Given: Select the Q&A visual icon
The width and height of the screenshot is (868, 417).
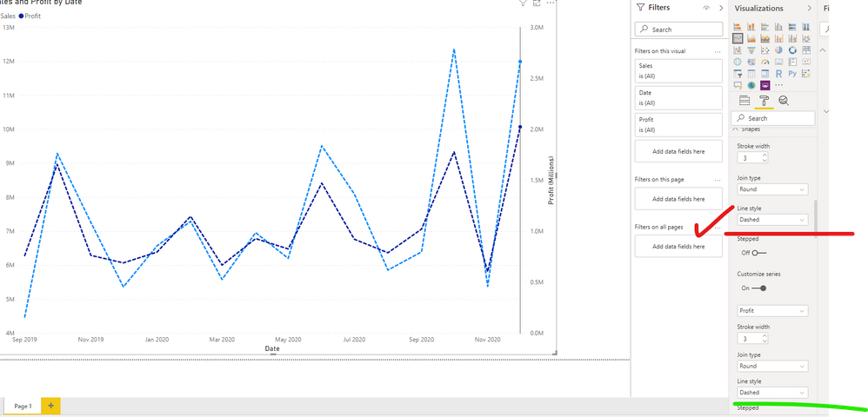Looking at the screenshot, I should 738,85.
